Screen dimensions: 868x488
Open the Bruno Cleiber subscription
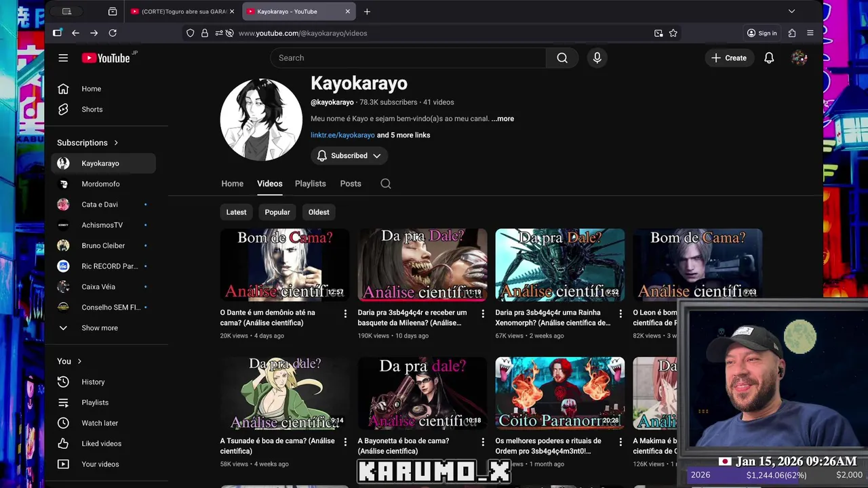tap(104, 245)
